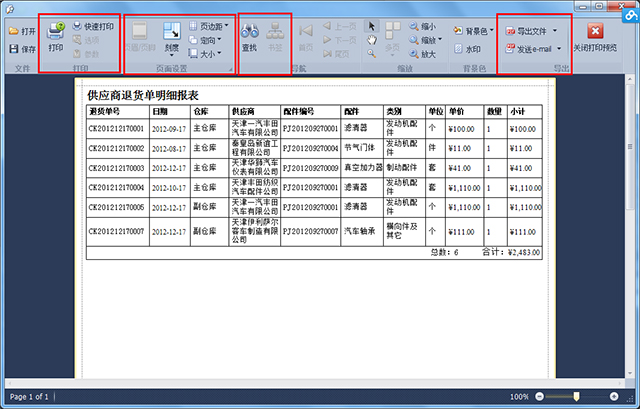Screen dimensions: 640x409
Task: Click Zoom In (放大)
Action: (420, 55)
